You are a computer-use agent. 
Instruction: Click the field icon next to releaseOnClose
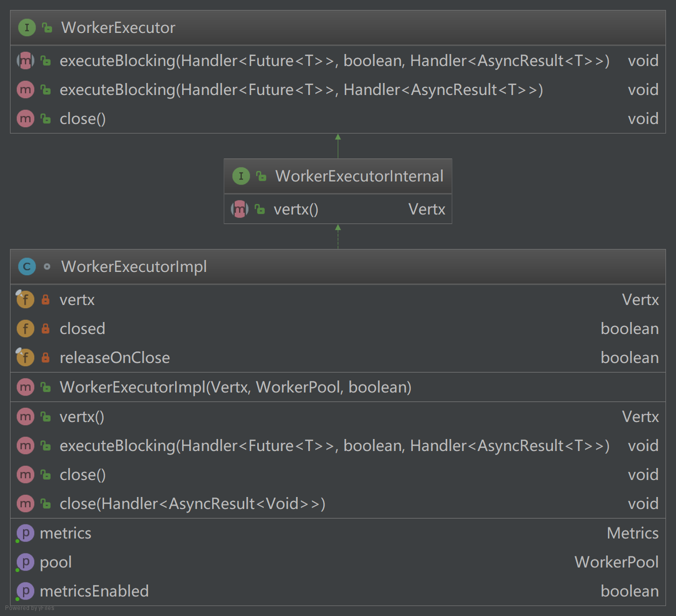point(26,357)
